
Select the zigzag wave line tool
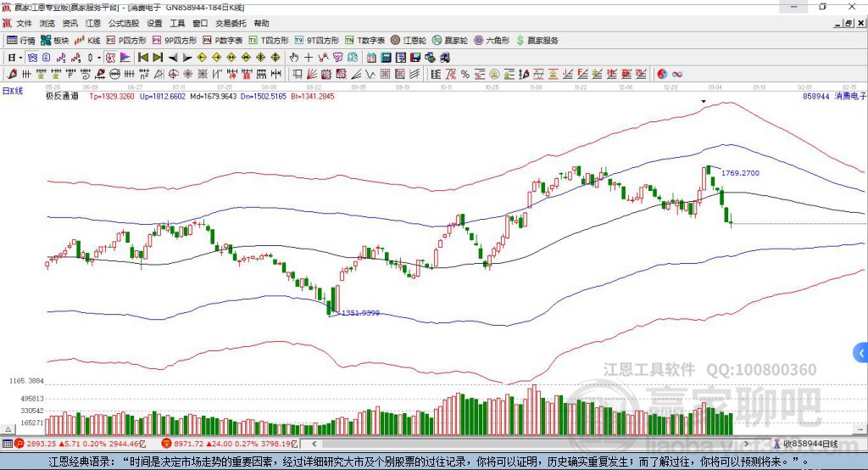tap(370, 74)
